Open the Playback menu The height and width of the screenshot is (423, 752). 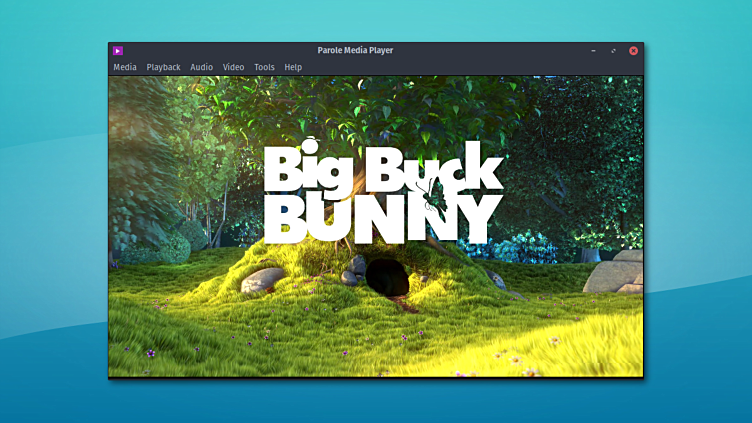click(163, 67)
